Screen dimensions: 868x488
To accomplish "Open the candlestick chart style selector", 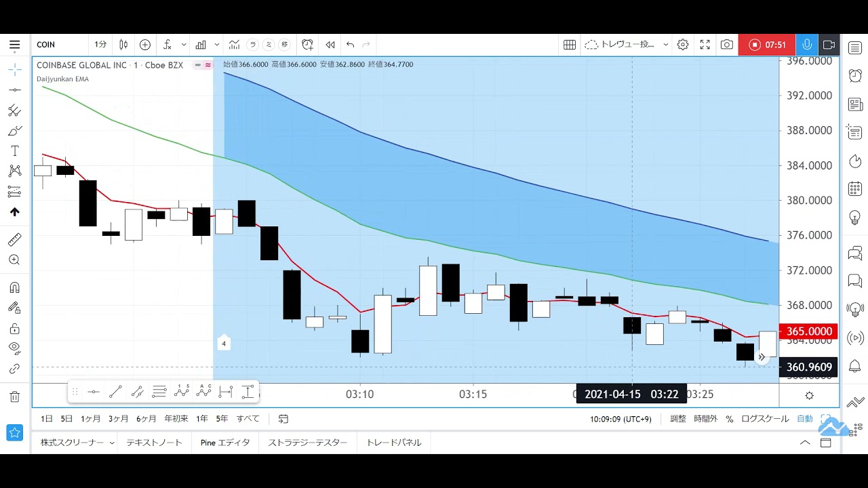I will pos(123,45).
